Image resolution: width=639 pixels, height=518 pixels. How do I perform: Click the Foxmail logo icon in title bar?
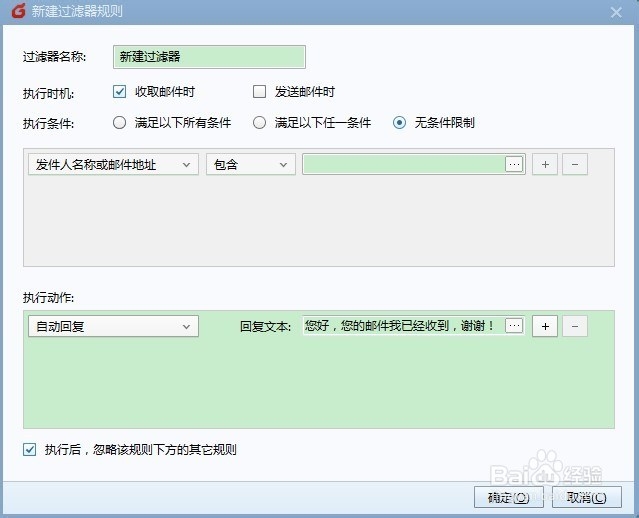coord(18,11)
